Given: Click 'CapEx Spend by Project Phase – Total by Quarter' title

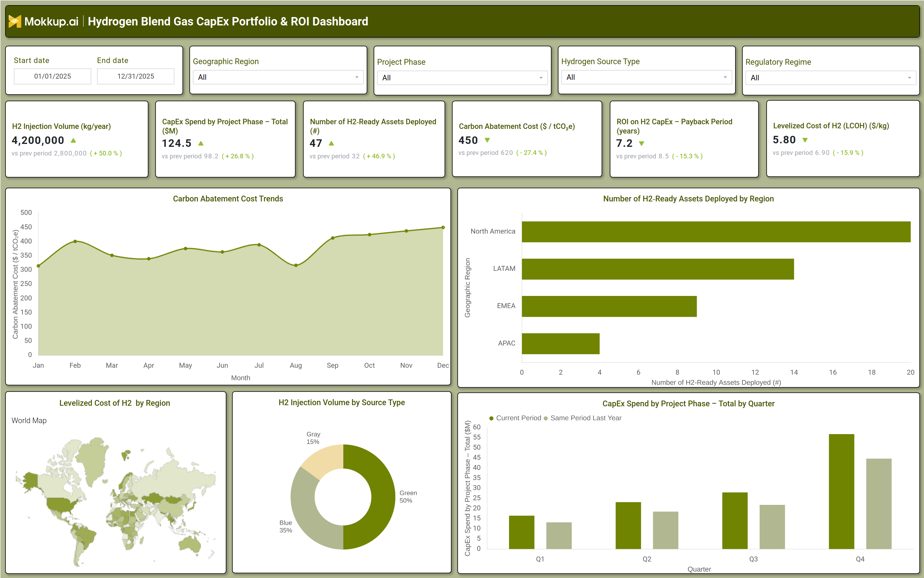Looking at the screenshot, I should pyautogui.click(x=688, y=404).
